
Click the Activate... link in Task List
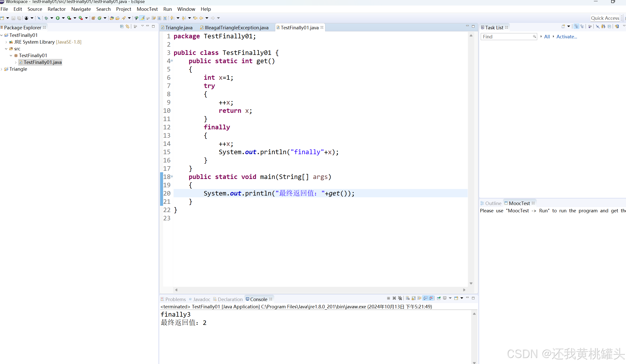point(567,37)
